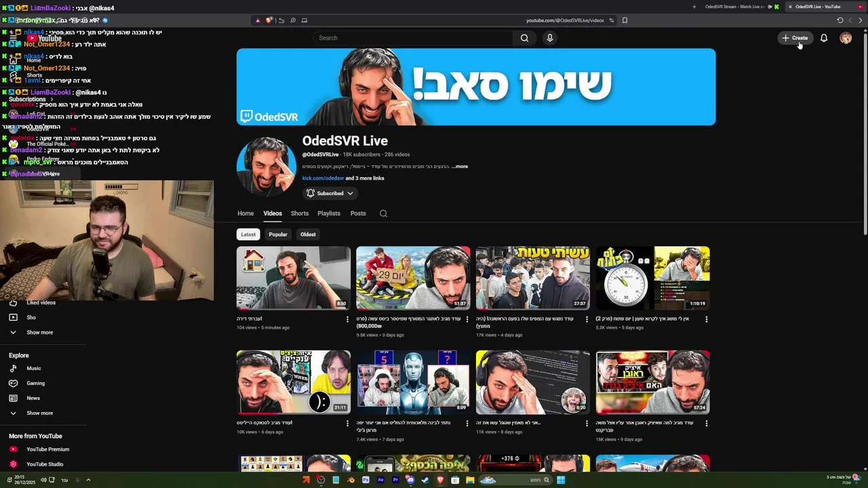This screenshot has width=868, height=488.
Task: Sort videos by Popular
Action: (x=278, y=235)
